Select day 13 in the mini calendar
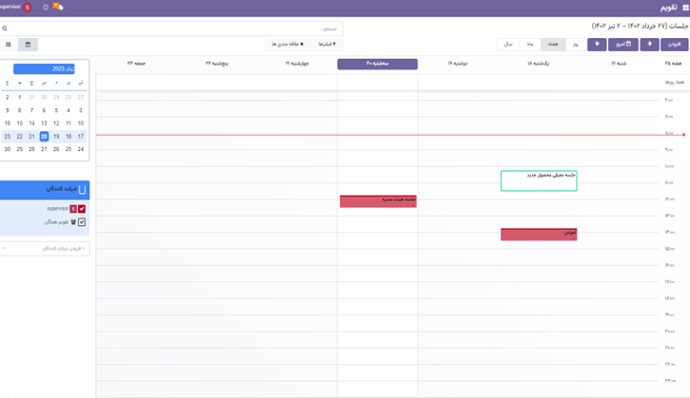690x398 pixels. point(44,123)
